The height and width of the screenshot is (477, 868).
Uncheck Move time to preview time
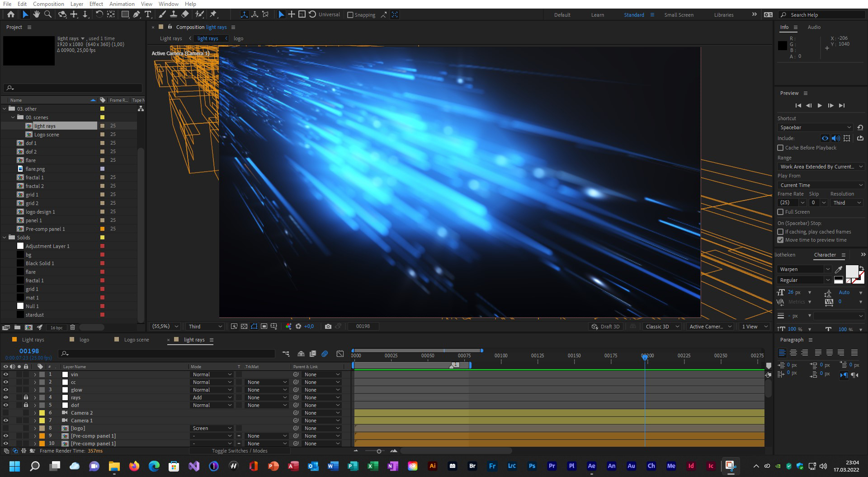(x=780, y=240)
